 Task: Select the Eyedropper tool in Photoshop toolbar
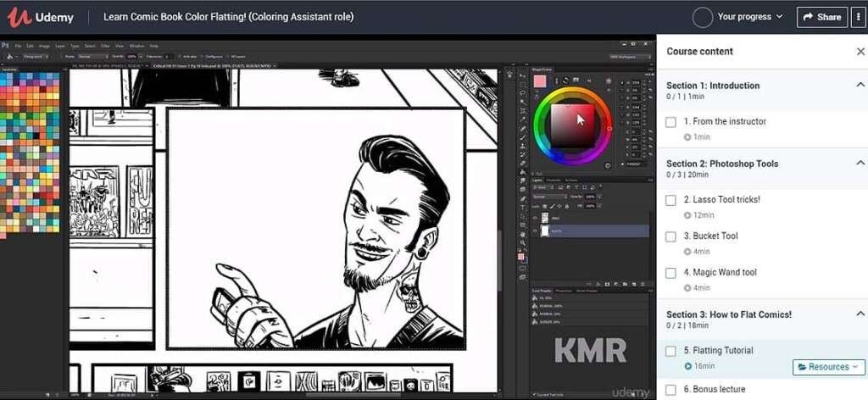[x=522, y=119]
